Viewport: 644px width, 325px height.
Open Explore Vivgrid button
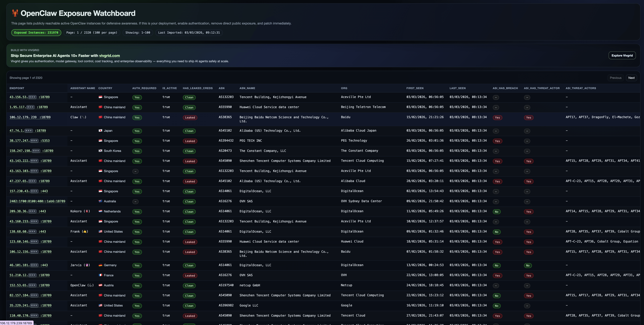click(622, 56)
